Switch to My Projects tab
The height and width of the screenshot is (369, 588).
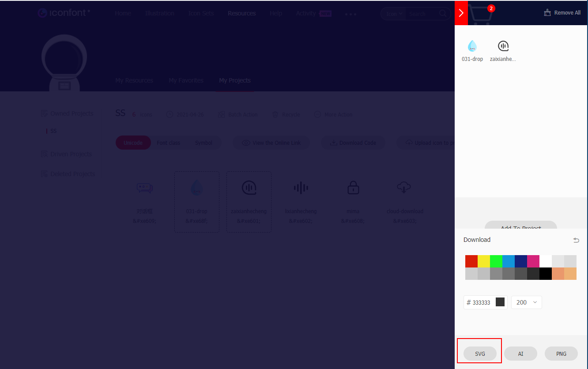pos(235,80)
